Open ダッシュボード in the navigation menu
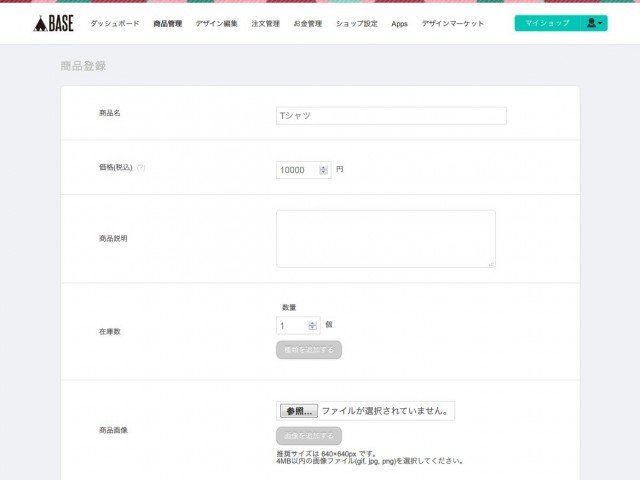The height and width of the screenshot is (480, 640). [x=115, y=24]
